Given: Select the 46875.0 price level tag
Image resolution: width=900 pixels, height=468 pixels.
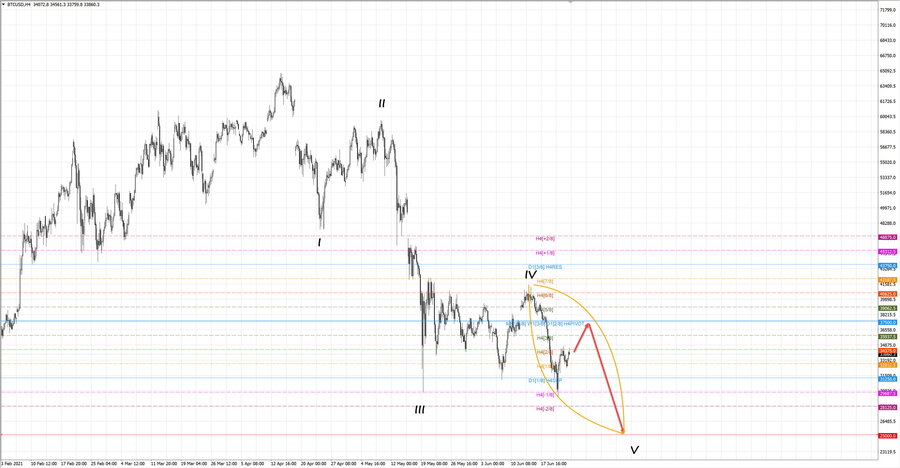Looking at the screenshot, I should tap(887, 237).
